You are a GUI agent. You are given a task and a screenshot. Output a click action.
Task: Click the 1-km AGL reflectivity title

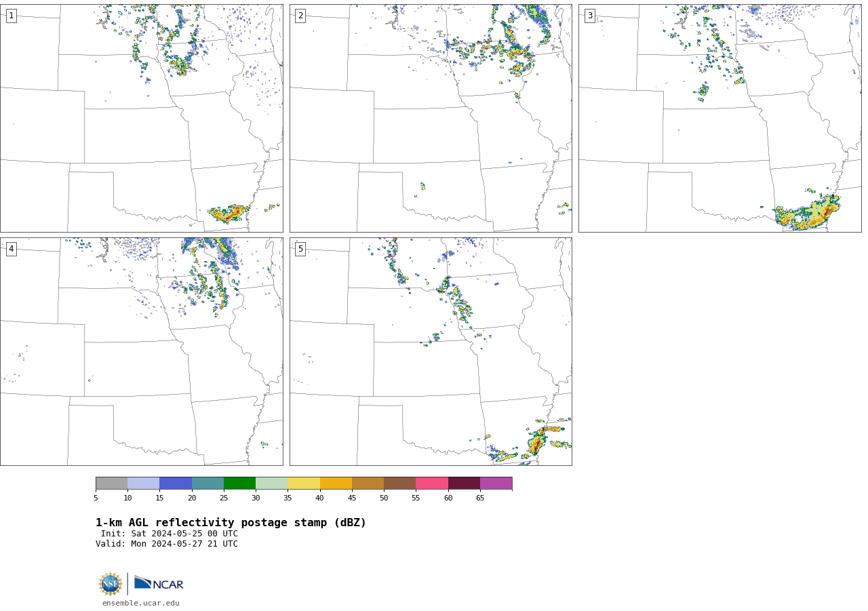point(231,523)
